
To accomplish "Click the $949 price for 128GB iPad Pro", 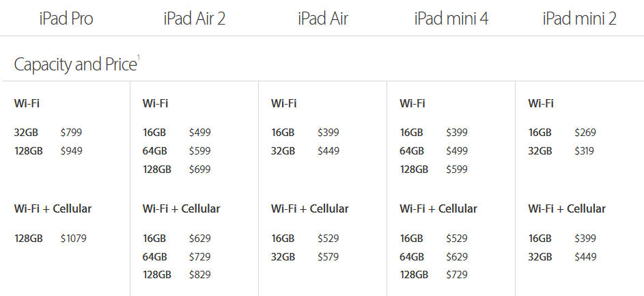I will tap(71, 151).
